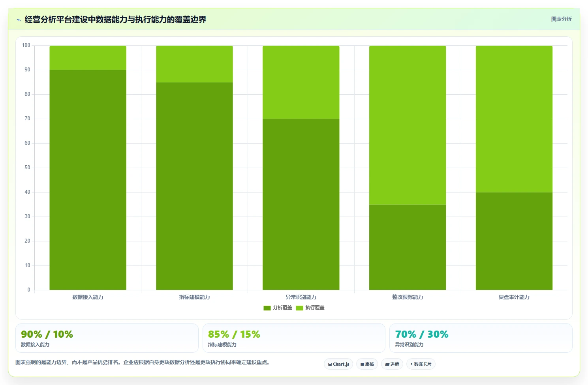588x385 pixels.
Task: Click the 进度 chip
Action: pyautogui.click(x=392, y=364)
